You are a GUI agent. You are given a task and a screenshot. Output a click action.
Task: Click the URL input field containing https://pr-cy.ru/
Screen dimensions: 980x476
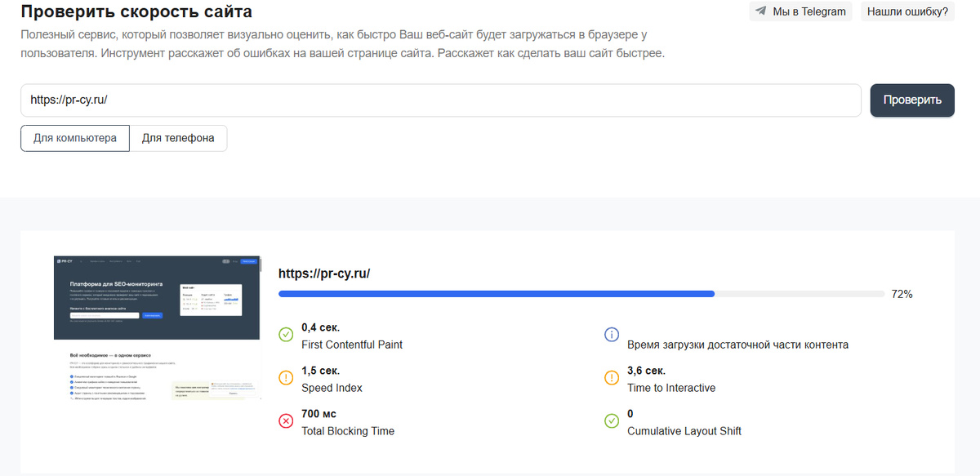click(441, 100)
